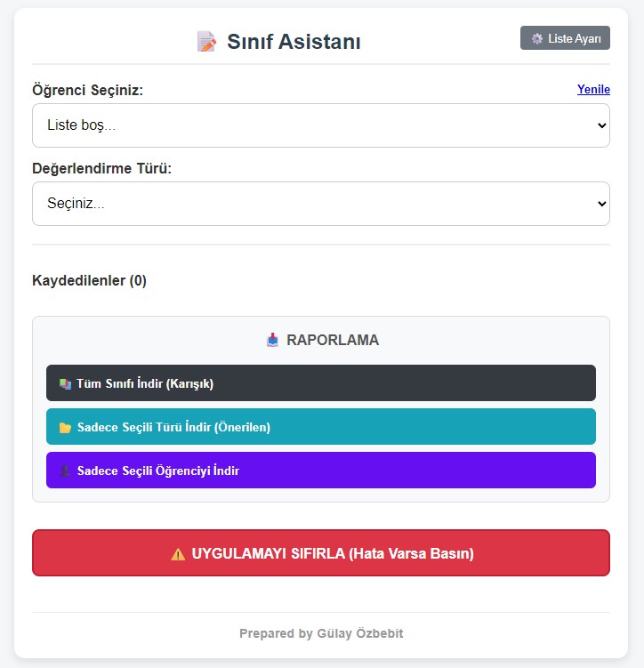Refresh the student list via Yenile
This screenshot has height=668, width=644.
pyautogui.click(x=593, y=90)
